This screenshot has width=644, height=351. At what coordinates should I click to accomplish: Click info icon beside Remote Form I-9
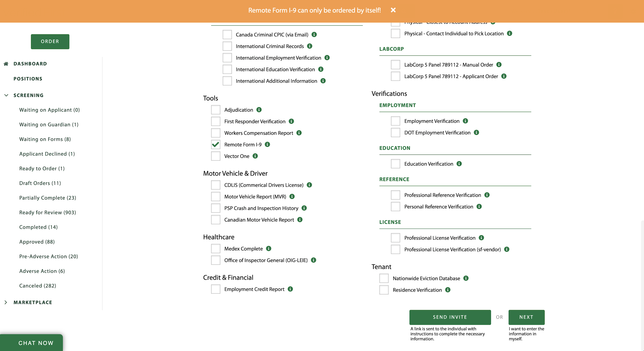click(x=267, y=144)
